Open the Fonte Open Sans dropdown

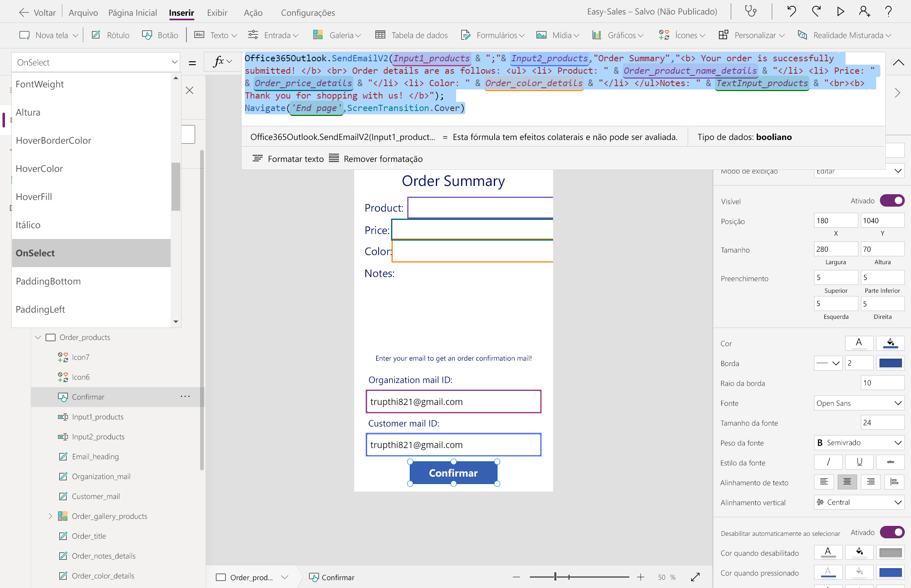[x=859, y=403]
